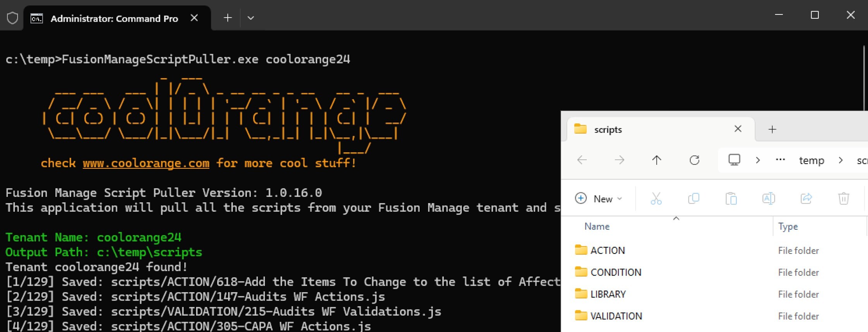Expand chevron after the monitor icon
The width and height of the screenshot is (868, 332).
[758, 160]
